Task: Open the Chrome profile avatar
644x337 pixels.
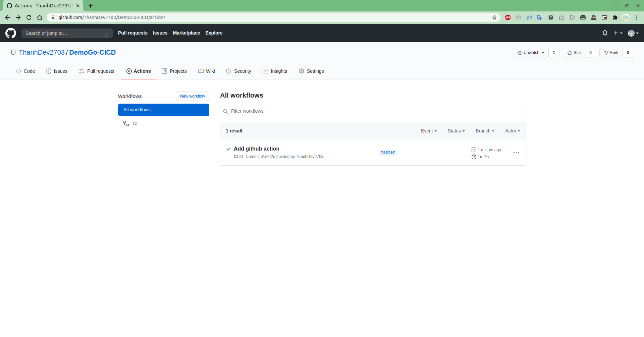Action: pos(626,17)
